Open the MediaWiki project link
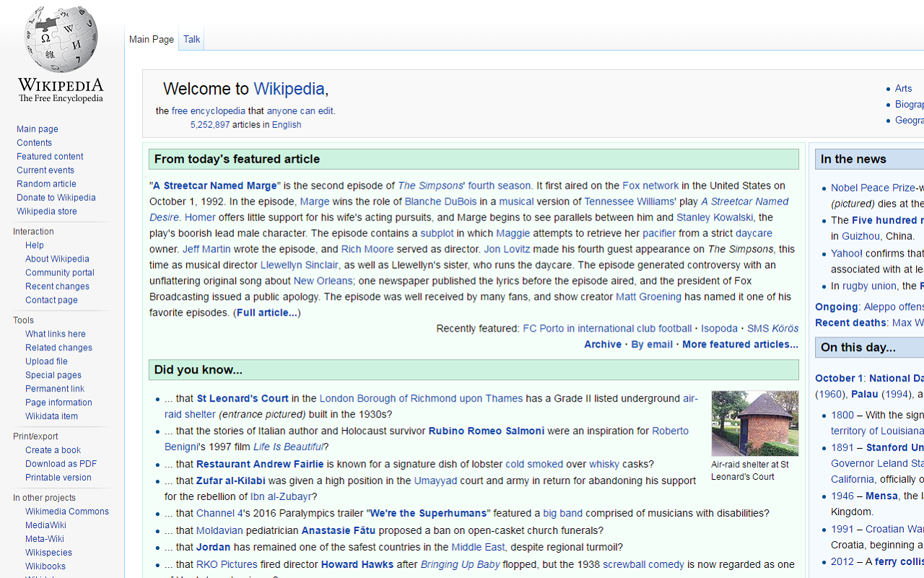The image size is (924, 578). pos(45,526)
